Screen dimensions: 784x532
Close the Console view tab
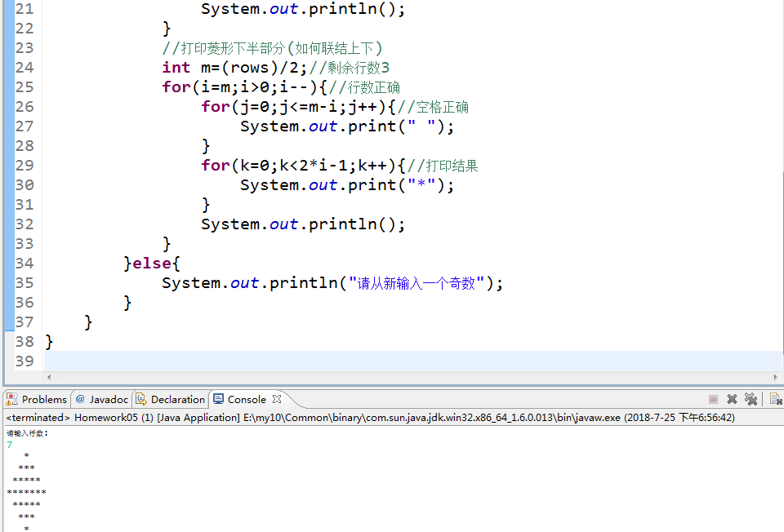[x=277, y=399]
